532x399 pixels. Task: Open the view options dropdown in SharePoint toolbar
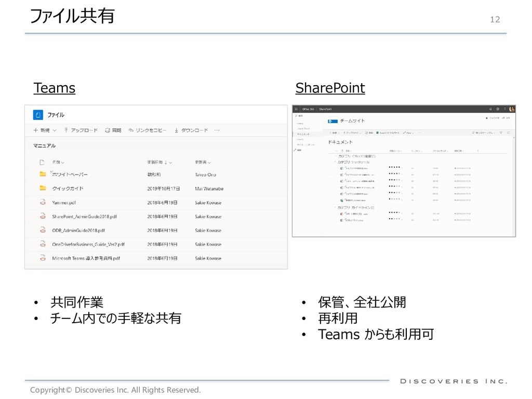click(x=484, y=133)
